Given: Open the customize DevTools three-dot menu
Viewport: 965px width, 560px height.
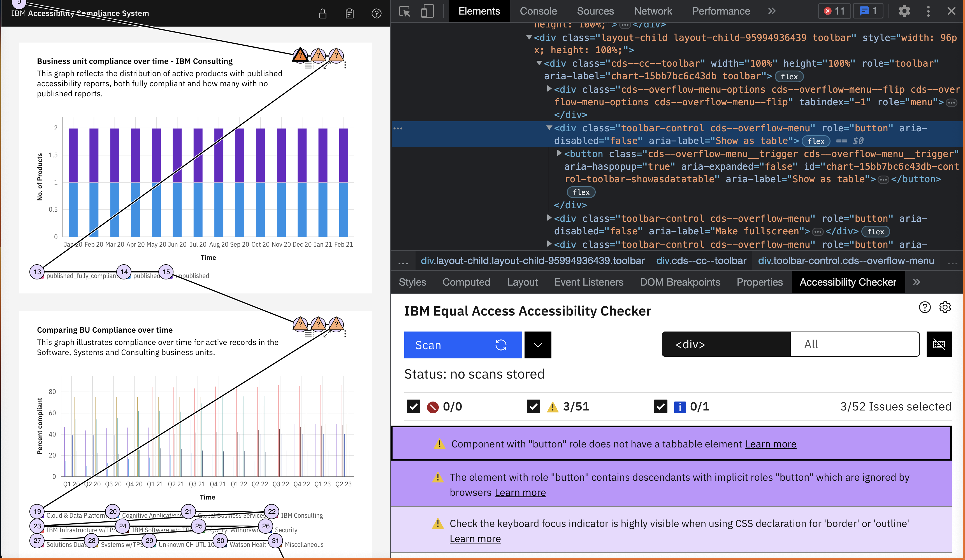Looking at the screenshot, I should [928, 11].
